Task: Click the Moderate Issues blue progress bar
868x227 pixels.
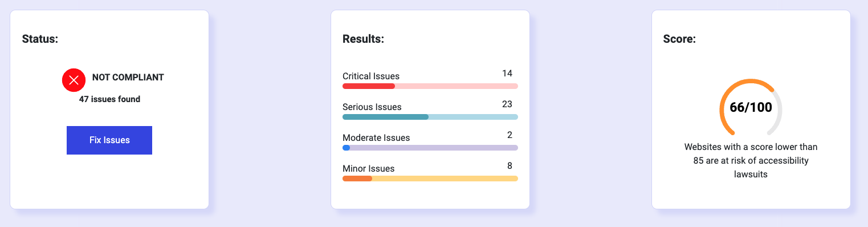Action: pyautogui.click(x=430, y=148)
